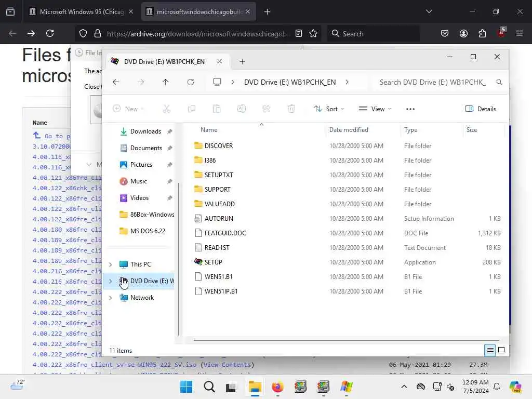This screenshot has height=399, width=532.
Task: Bookmark this page with the star icon
Action: click(313, 33)
